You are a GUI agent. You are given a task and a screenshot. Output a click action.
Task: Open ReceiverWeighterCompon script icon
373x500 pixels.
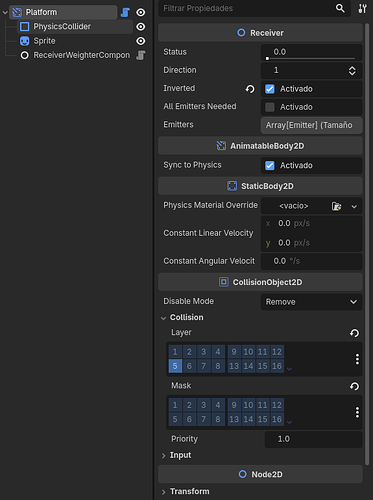(x=141, y=55)
